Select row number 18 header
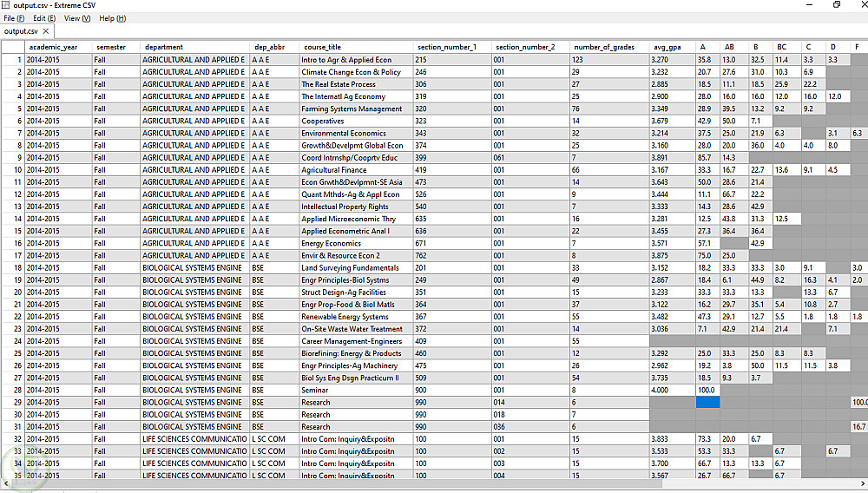The image size is (868, 493). [13, 268]
